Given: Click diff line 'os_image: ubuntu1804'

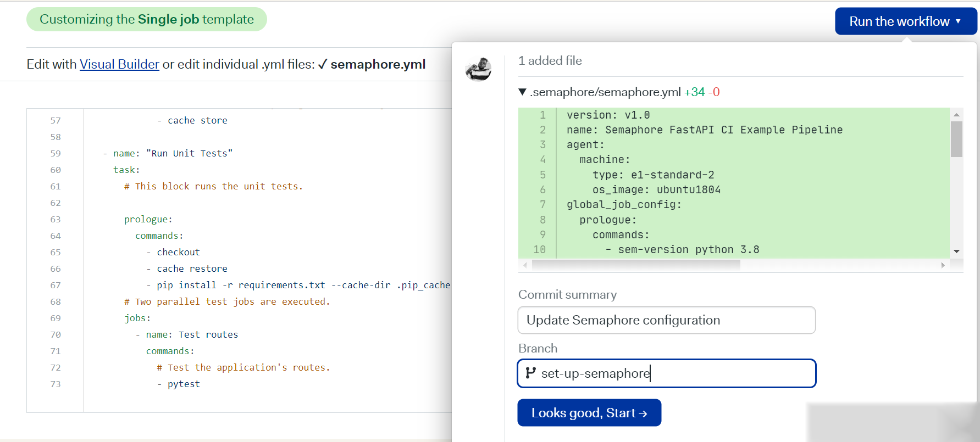Looking at the screenshot, I should click(x=657, y=190).
